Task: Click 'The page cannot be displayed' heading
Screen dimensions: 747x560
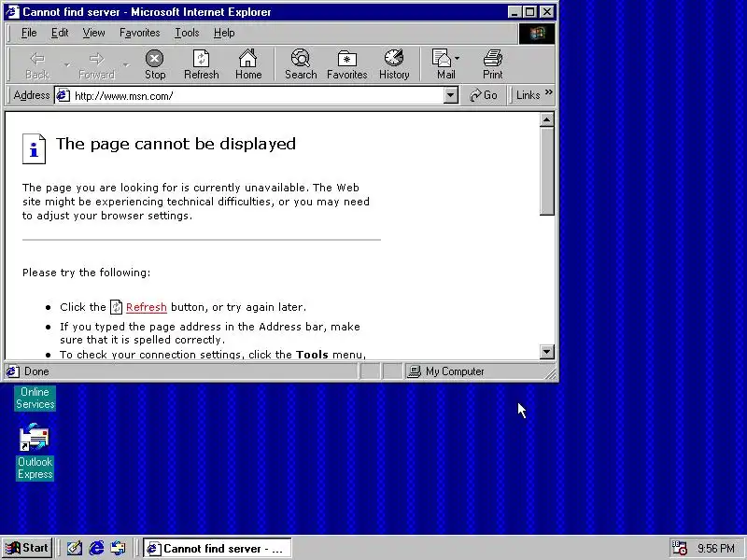Action: 176,144
